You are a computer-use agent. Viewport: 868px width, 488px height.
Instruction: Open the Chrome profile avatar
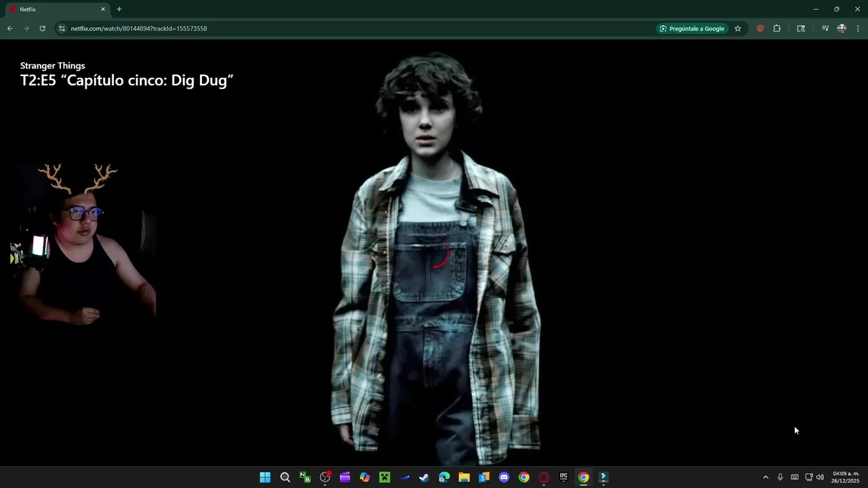pyautogui.click(x=842, y=28)
